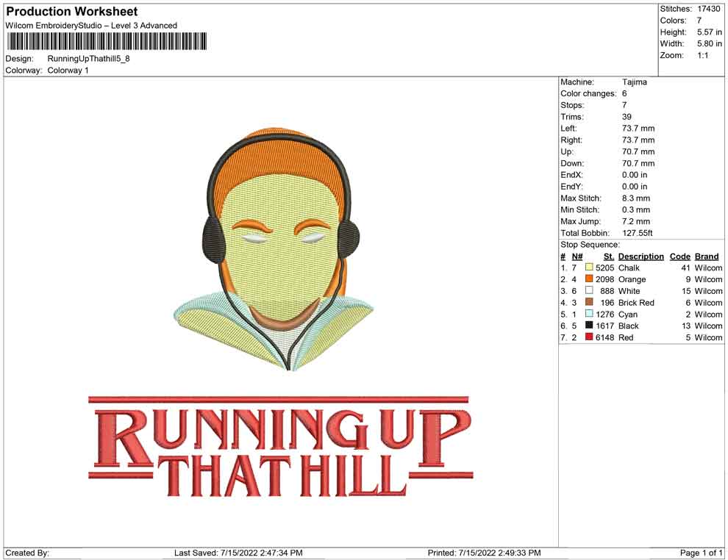Click the design name 'RunningUpThathill5_8'
The width and height of the screenshot is (728, 560).
click(x=89, y=59)
